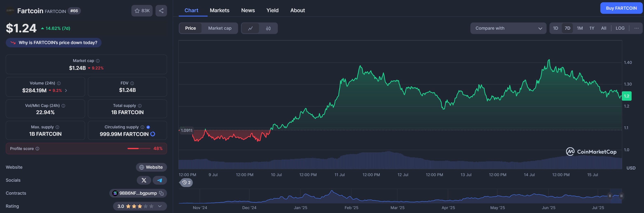644x213 pixels.
Task: Set chart range to 1M
Action: tap(580, 28)
